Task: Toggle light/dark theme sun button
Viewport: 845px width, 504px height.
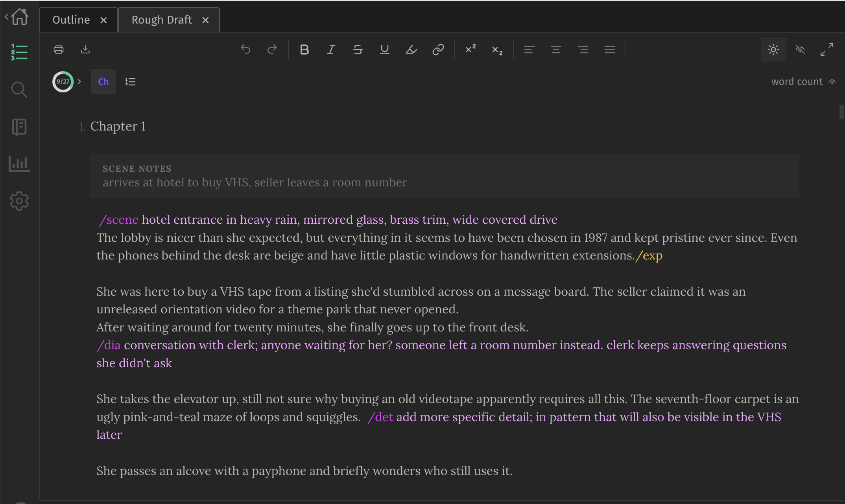Action: (773, 50)
